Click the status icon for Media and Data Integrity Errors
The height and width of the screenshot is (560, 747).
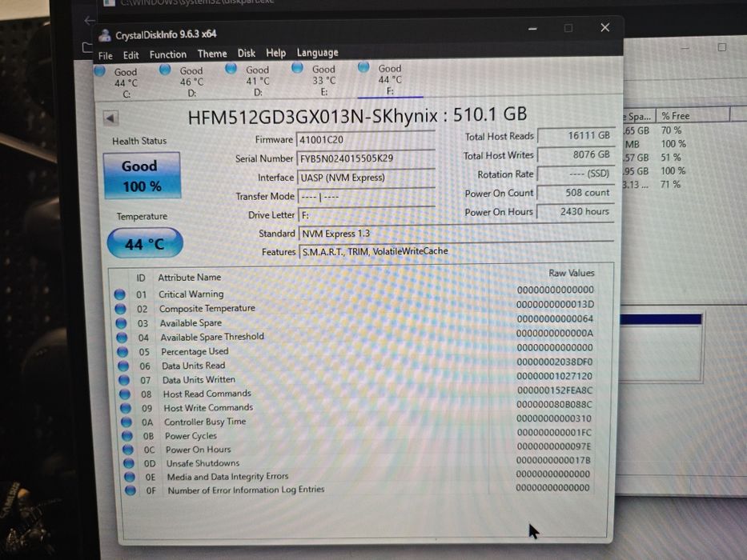pos(130,477)
